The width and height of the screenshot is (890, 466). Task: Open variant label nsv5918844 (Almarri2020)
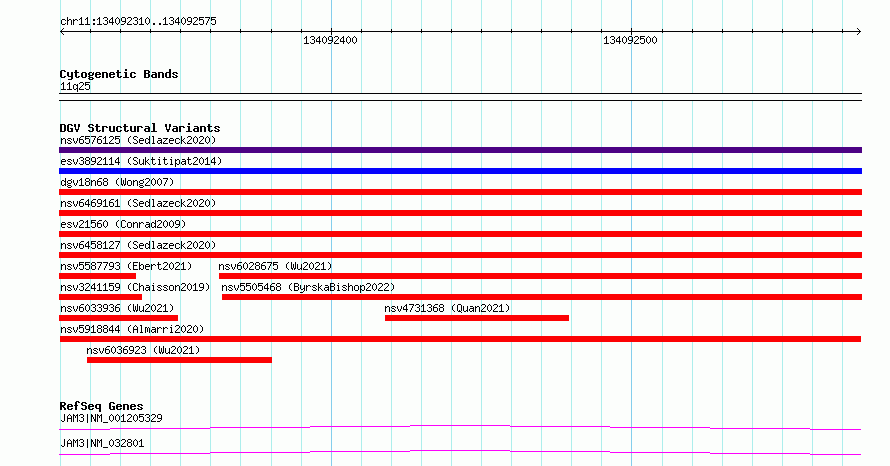tap(132, 329)
